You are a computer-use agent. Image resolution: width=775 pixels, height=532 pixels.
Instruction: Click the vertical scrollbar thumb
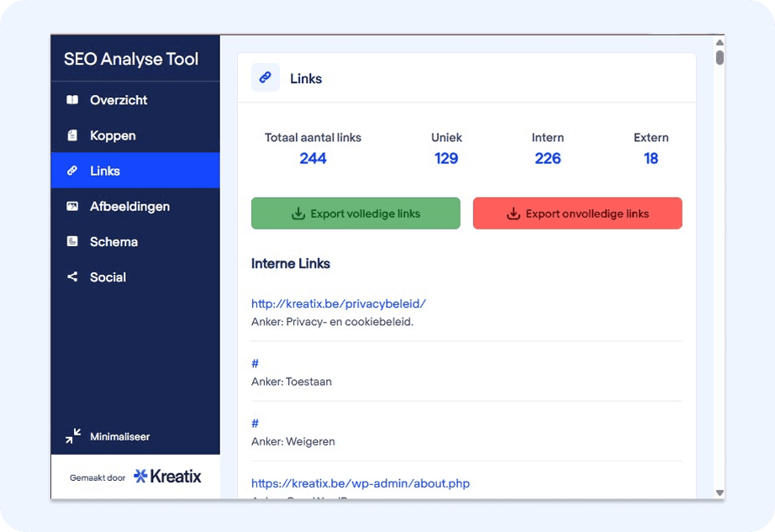point(720,57)
